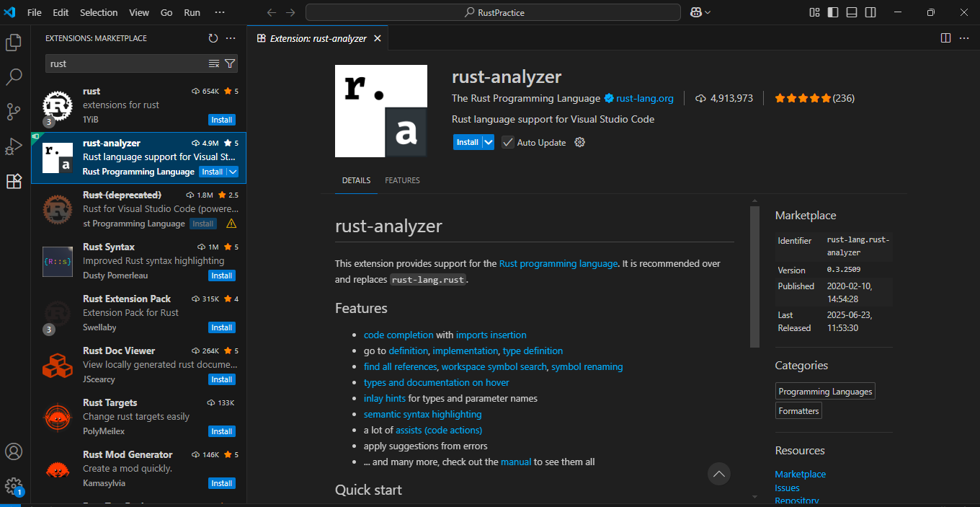Open the Views and More Actions ellipsis in Extensions
The image size is (980, 507).
[231, 38]
